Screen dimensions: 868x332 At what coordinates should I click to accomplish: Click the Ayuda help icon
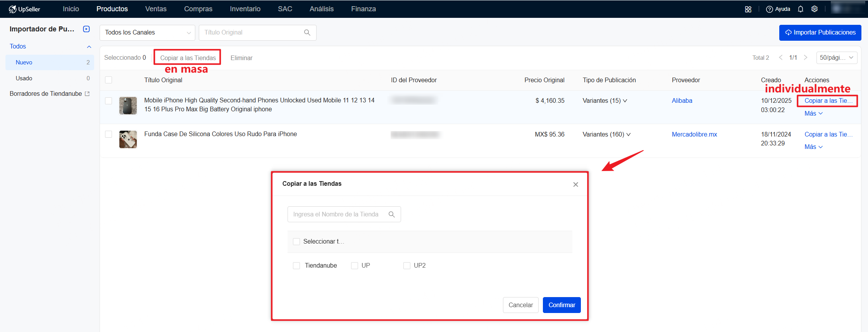[x=769, y=9]
